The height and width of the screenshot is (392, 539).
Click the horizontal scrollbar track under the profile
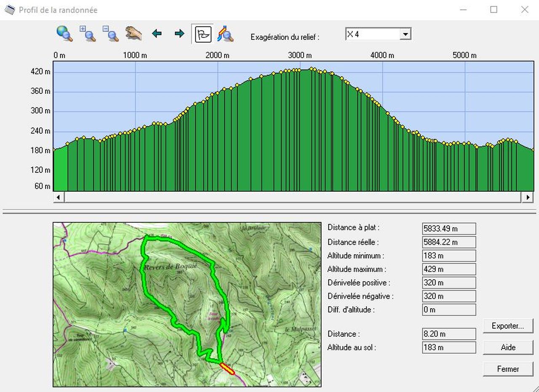point(293,197)
